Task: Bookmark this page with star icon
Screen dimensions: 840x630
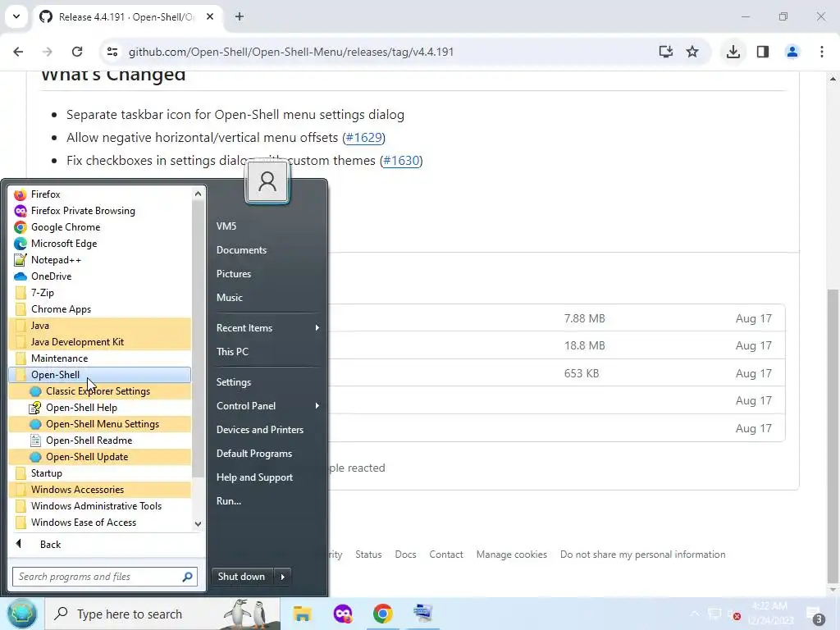Action: point(692,52)
